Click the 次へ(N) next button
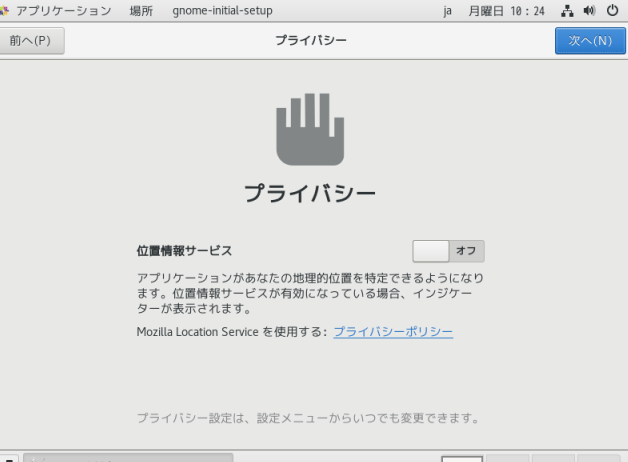This screenshot has height=462, width=628. [590, 40]
